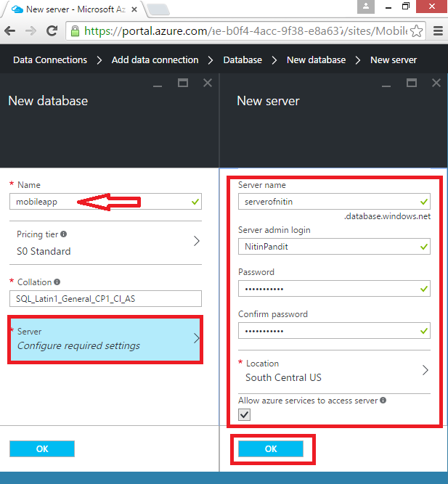Screen dimensions: 448x484
Task: Show info for Allow azure services
Action: pyautogui.click(x=383, y=401)
